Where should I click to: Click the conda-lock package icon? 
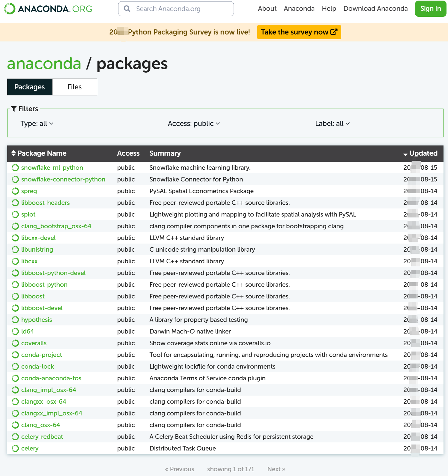(15, 367)
